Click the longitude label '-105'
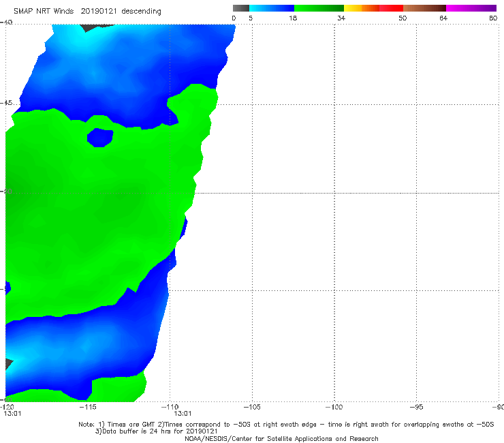The height and width of the screenshot is (443, 504). point(252,407)
